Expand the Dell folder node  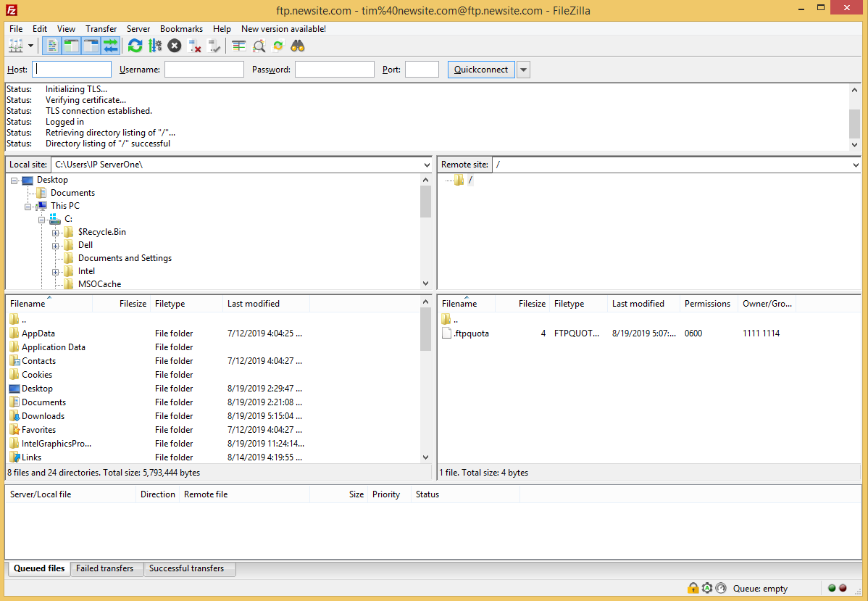[55, 246]
